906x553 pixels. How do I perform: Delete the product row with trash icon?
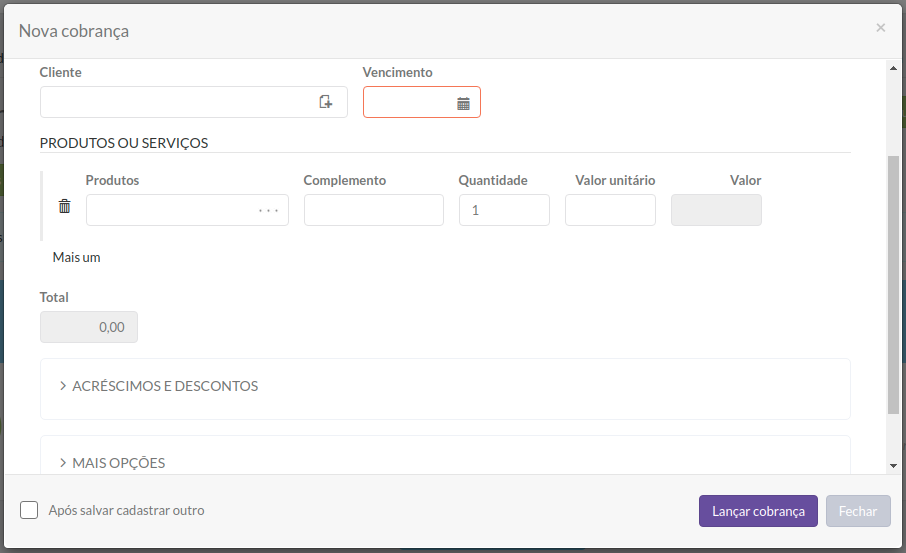[x=65, y=206]
